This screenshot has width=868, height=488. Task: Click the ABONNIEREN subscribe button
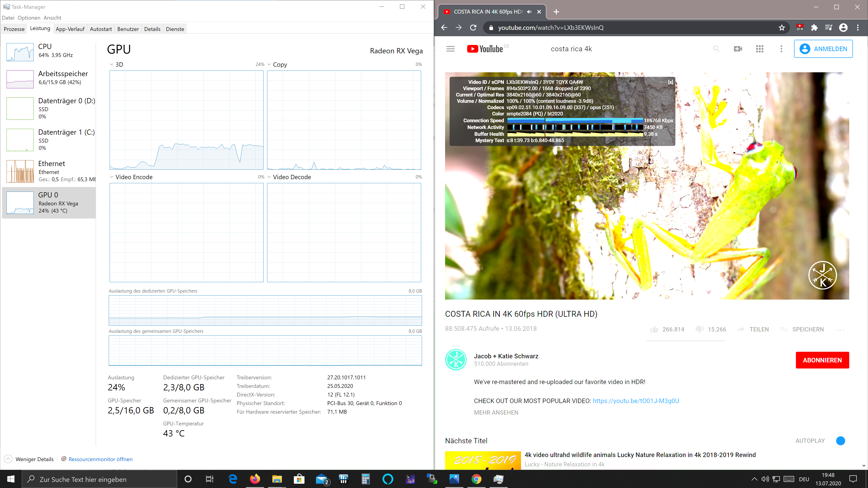click(822, 360)
